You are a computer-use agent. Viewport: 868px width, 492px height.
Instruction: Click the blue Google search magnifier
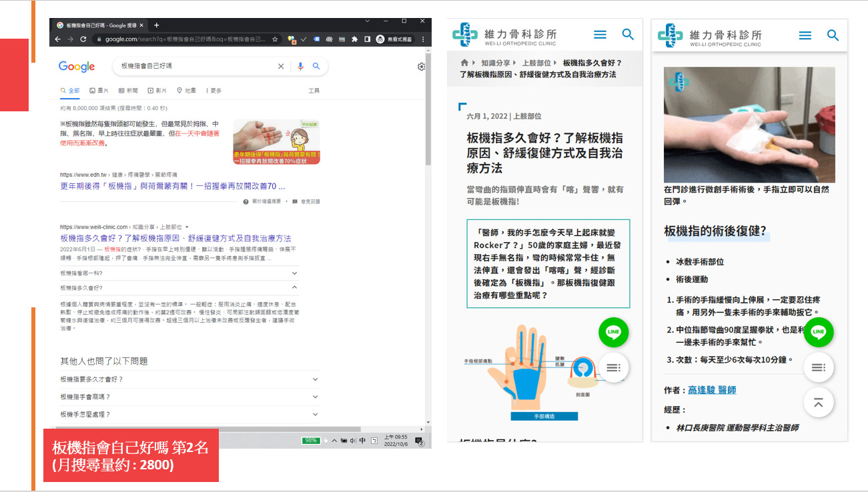tap(316, 66)
